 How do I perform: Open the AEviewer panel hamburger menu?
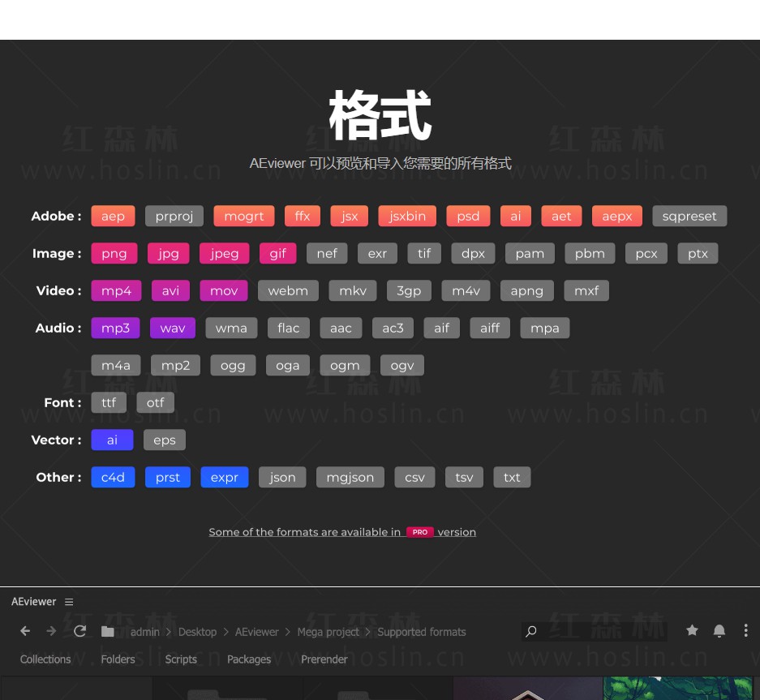[69, 602]
